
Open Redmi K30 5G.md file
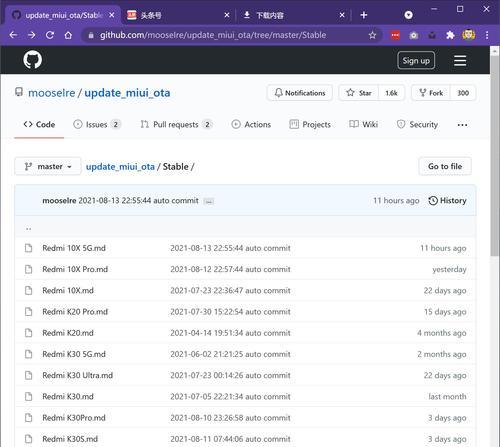point(74,354)
